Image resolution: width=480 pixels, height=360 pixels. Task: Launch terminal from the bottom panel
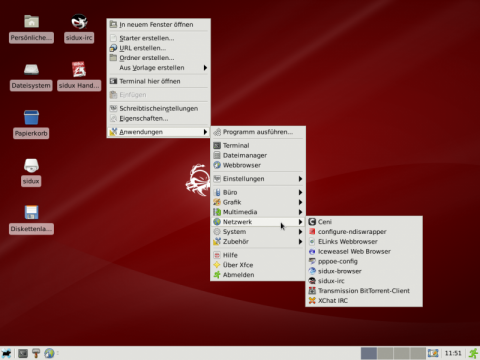click(x=23, y=353)
